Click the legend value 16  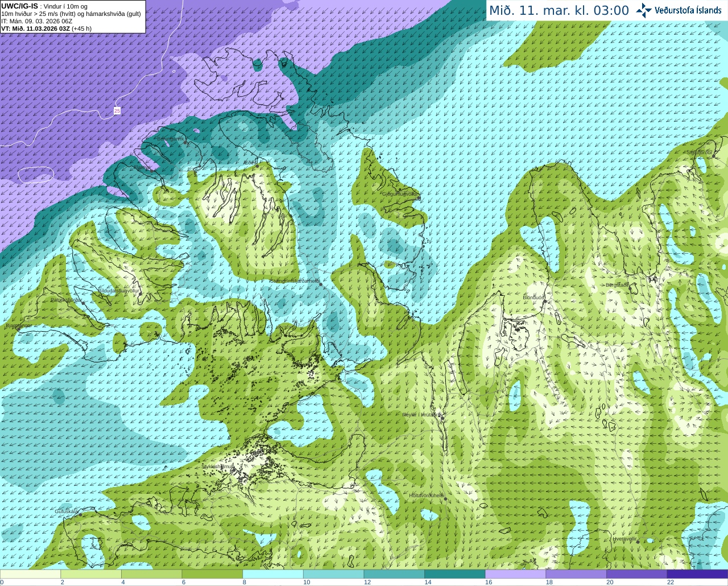tap(489, 582)
